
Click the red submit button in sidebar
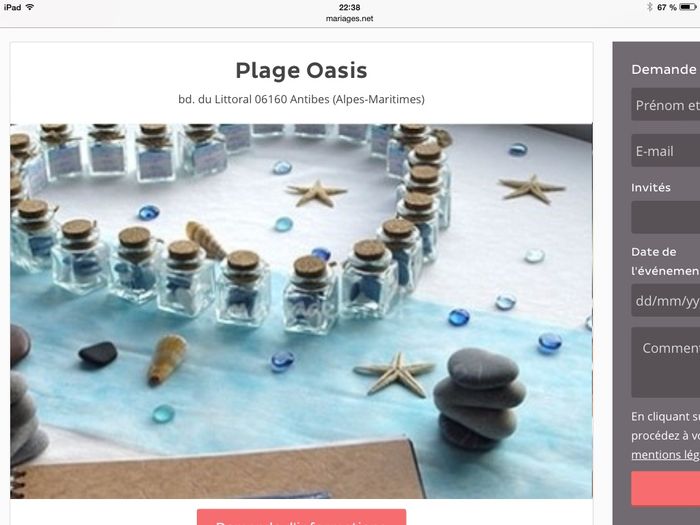666,488
